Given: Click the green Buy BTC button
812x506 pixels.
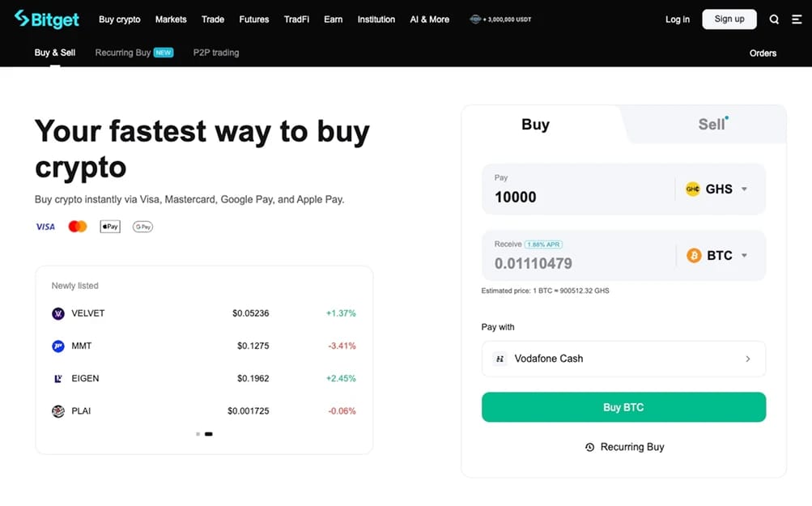Looking at the screenshot, I should point(623,407).
